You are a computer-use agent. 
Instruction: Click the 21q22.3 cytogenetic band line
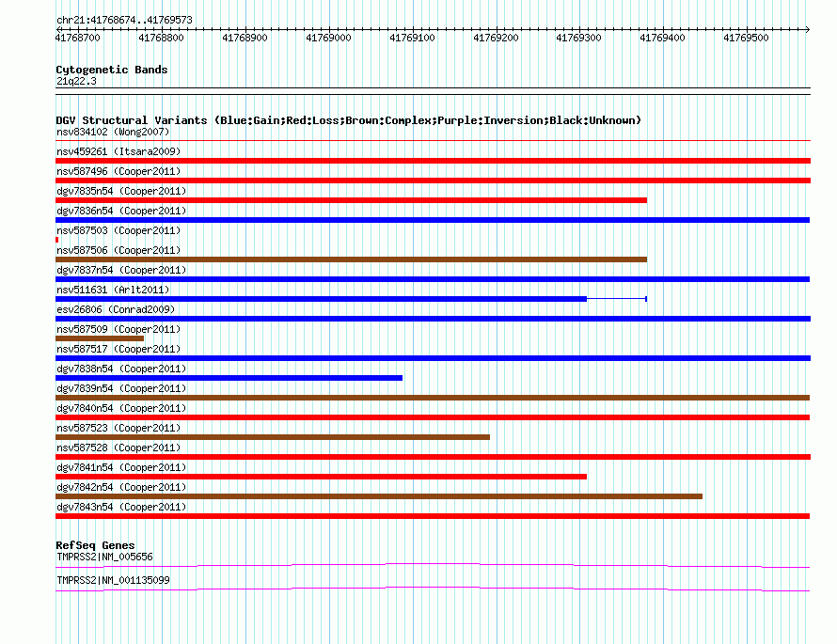click(433, 91)
